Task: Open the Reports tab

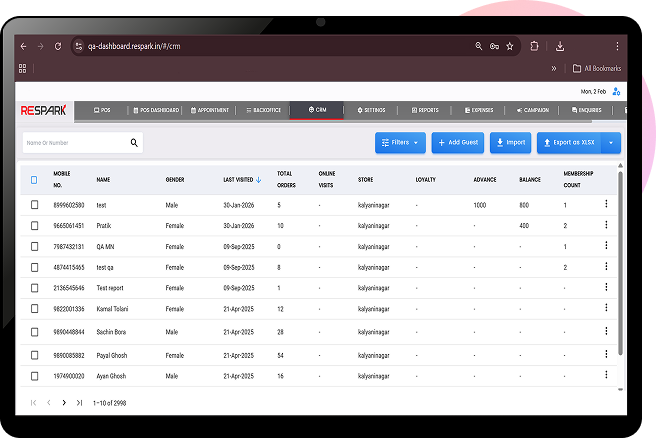Action: click(x=424, y=110)
